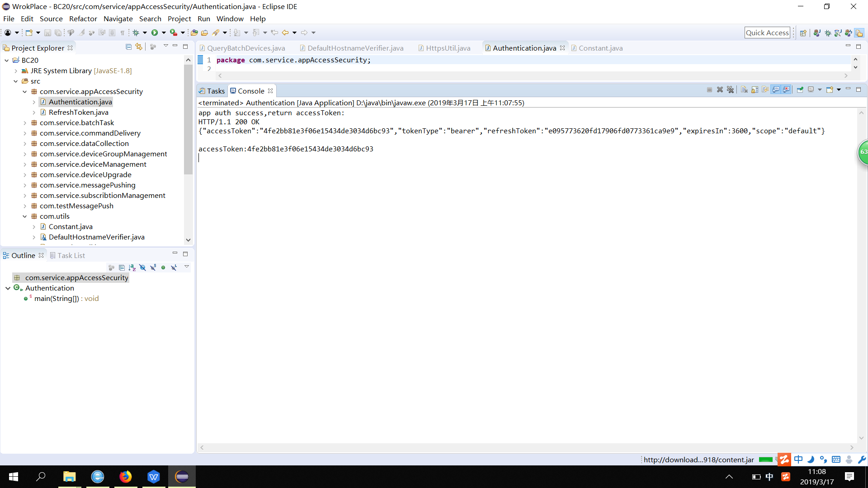Click the Open Perspective icon
Image resolution: width=868 pixels, height=488 pixels.
(x=803, y=33)
